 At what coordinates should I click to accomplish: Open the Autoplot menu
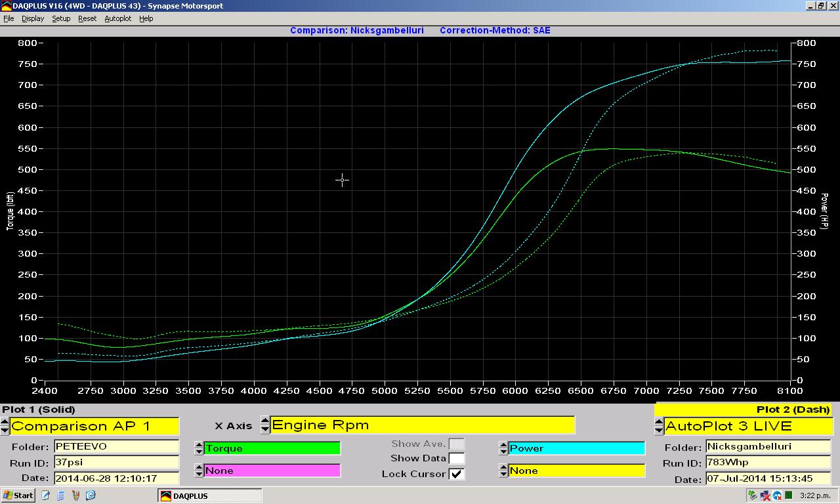[118, 18]
